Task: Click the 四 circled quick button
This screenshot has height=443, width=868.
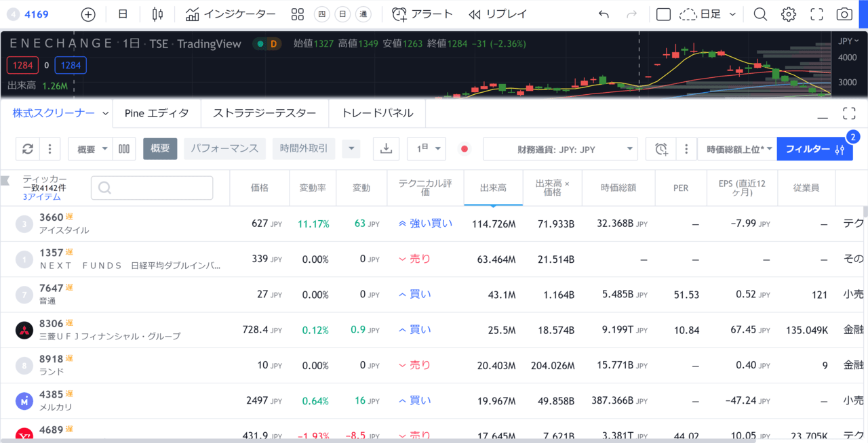Action: (x=323, y=14)
